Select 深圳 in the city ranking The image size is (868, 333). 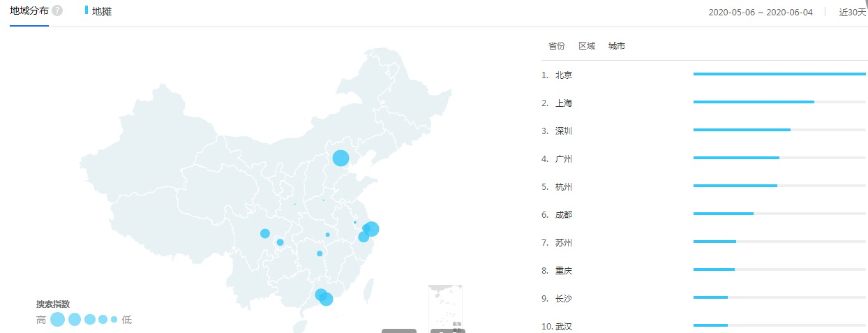click(564, 131)
